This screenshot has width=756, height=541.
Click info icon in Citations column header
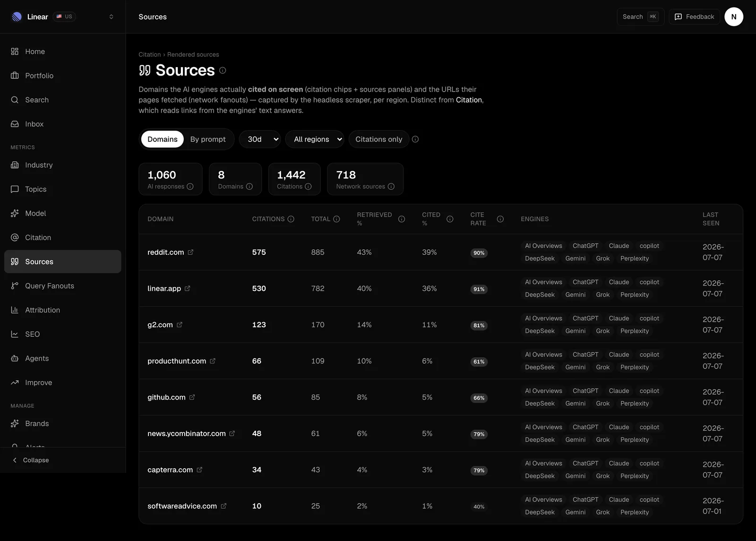(x=291, y=219)
